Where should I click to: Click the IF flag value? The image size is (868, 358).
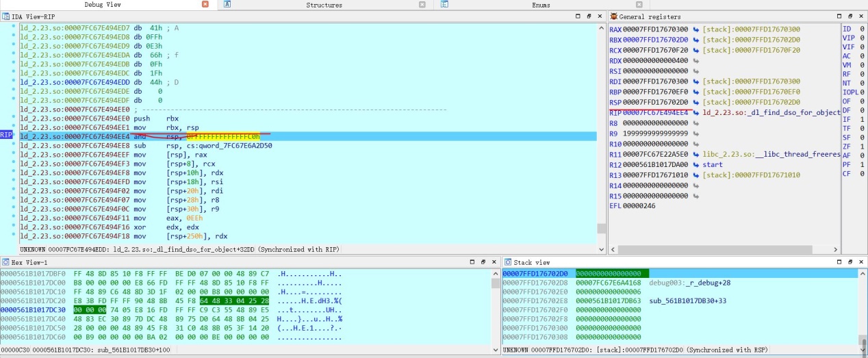(864, 119)
